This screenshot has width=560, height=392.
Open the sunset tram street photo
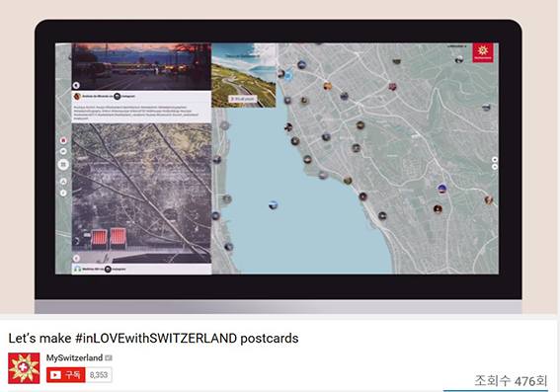(x=141, y=67)
